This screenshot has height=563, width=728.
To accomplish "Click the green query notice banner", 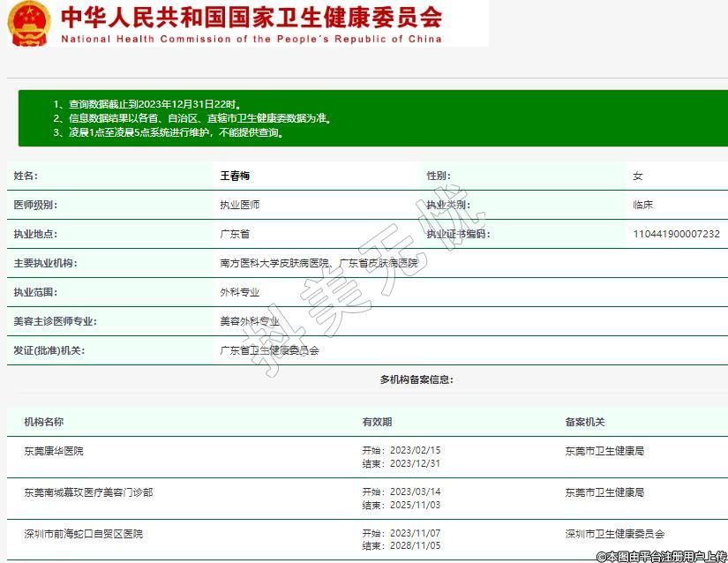I will click(372, 118).
